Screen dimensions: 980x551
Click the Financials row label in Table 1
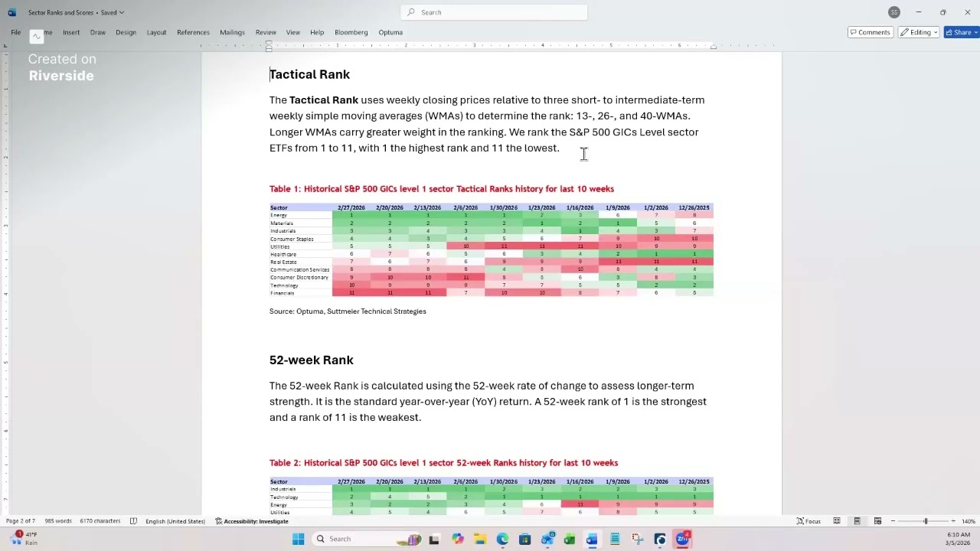283,293
